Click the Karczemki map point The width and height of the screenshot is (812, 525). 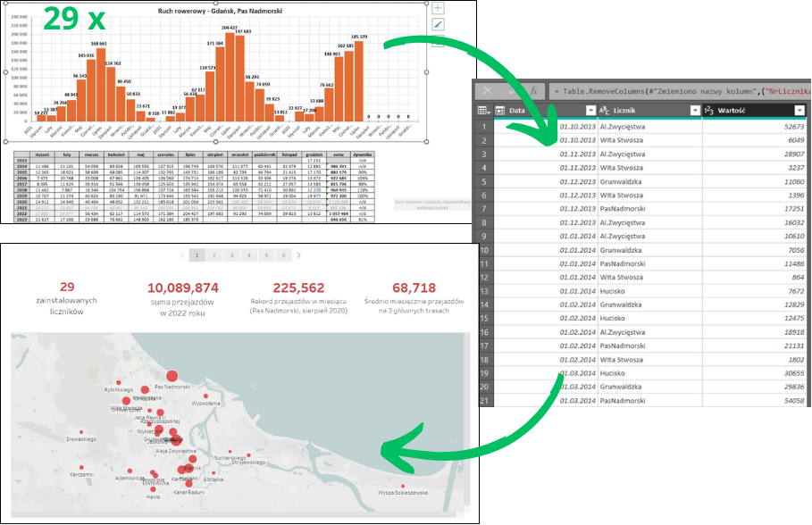[x=81, y=467]
